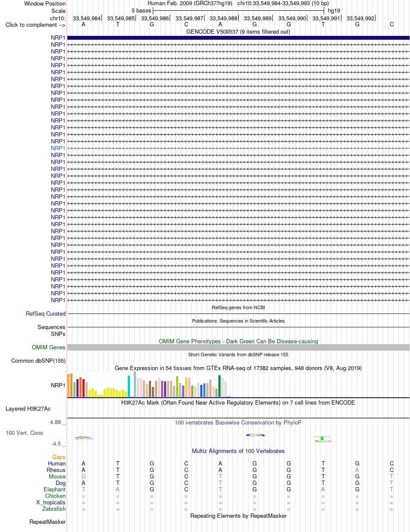
Task: Open OMIM Gene Phenotypes track title
Action: (x=238, y=341)
